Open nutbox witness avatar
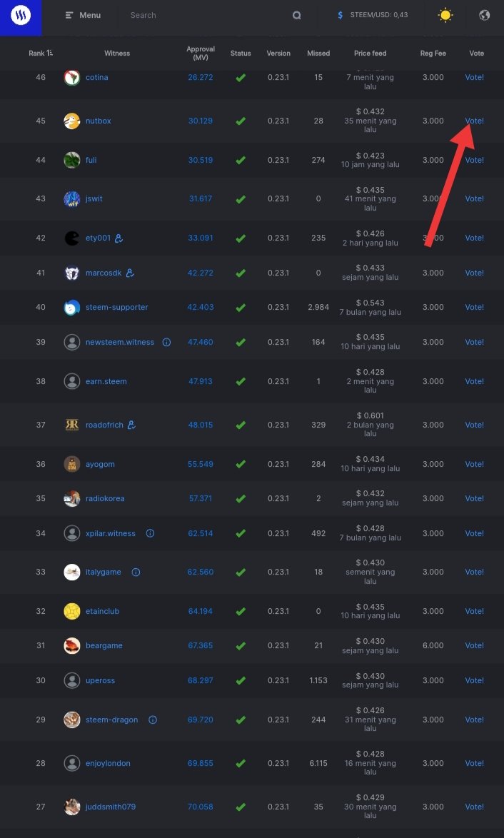 tap(71, 121)
